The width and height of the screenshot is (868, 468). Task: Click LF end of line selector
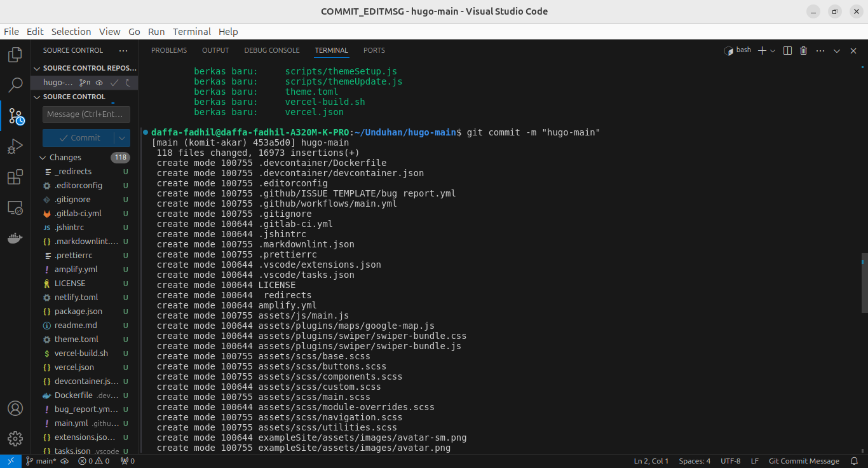(x=755, y=461)
